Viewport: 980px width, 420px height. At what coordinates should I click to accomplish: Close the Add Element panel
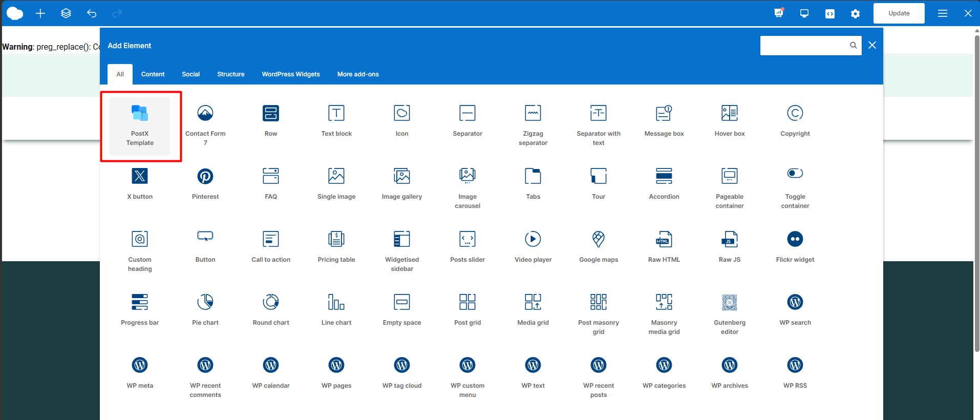872,45
